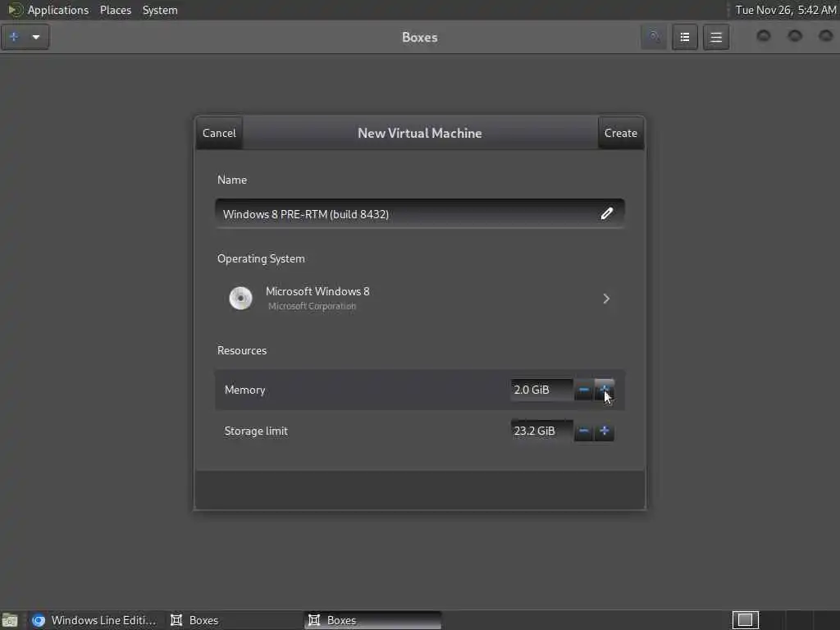Viewport: 840px width, 630px height.
Task: Click the show desktop icon in bottom panel
Action: 10,620
